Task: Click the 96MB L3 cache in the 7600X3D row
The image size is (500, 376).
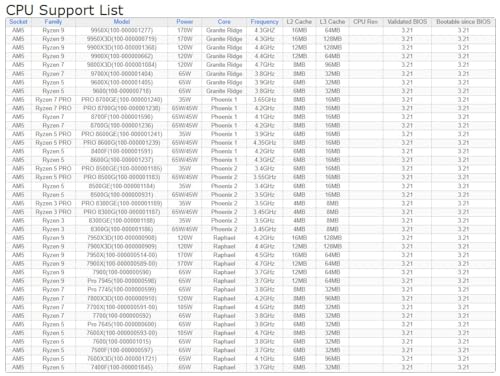Action: coord(332,359)
